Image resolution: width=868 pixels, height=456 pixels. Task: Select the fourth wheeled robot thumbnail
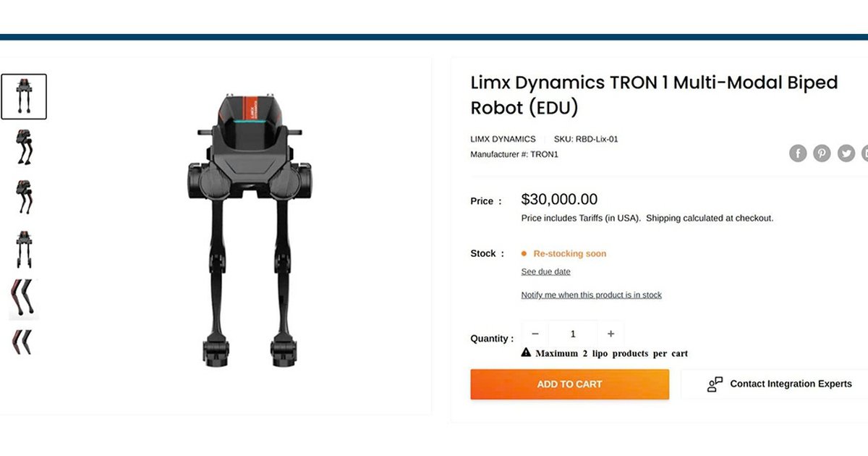tap(24, 248)
